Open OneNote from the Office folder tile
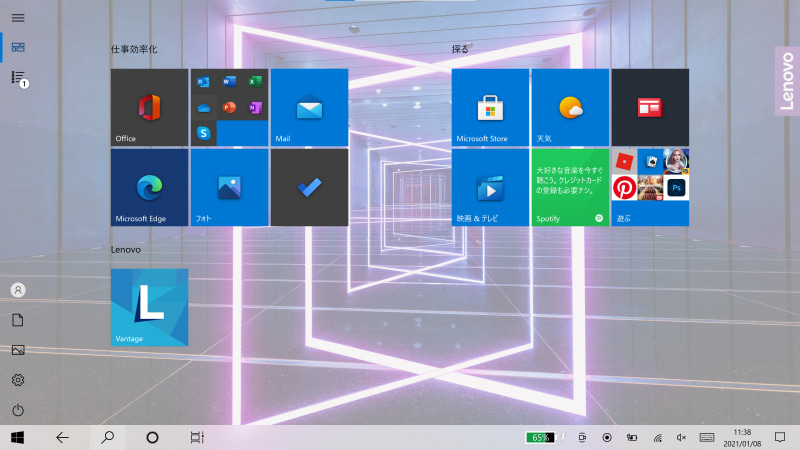The height and width of the screenshot is (450, 800). click(x=255, y=108)
